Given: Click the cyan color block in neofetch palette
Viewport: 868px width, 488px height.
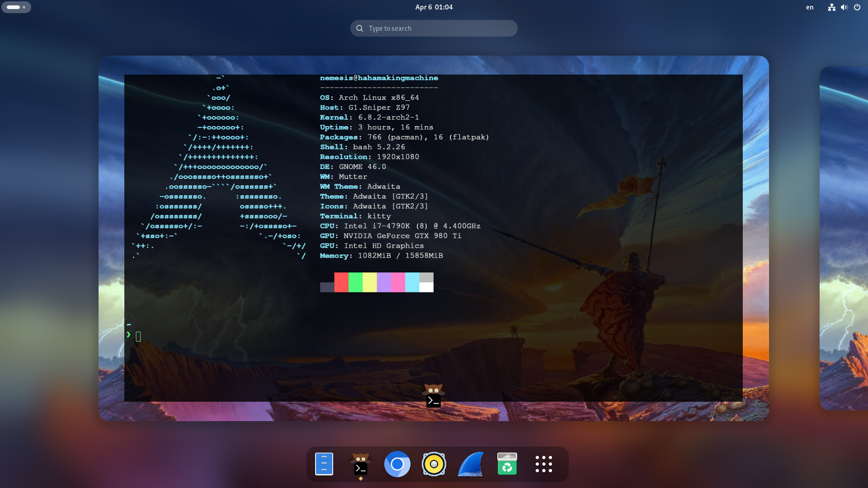Looking at the screenshot, I should pyautogui.click(x=412, y=282).
